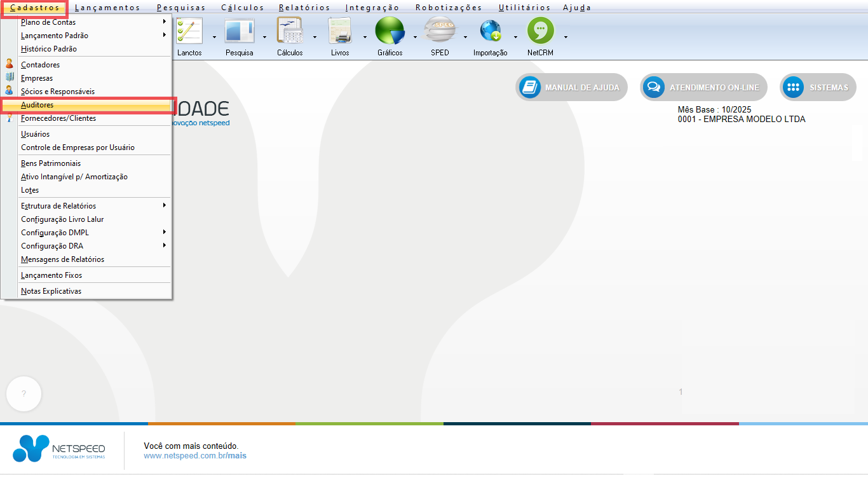Open the Relatórios menu
Screen dimensions: 868x487
[x=304, y=8]
